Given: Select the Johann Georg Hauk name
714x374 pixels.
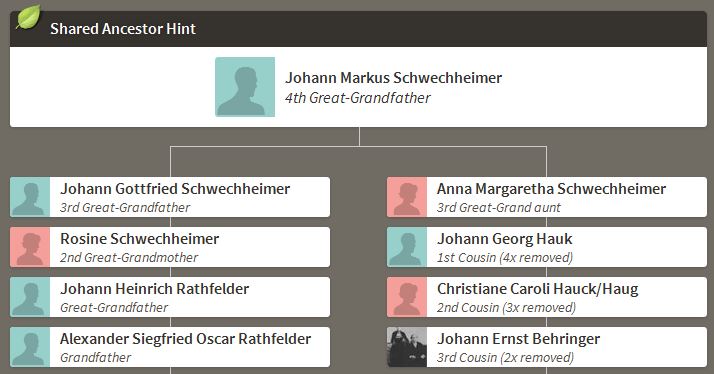Looking at the screenshot, I should [505, 239].
